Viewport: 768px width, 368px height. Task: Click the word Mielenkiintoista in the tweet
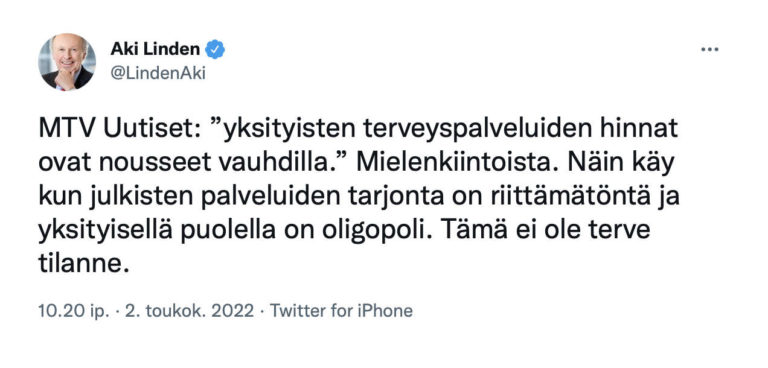click(456, 163)
